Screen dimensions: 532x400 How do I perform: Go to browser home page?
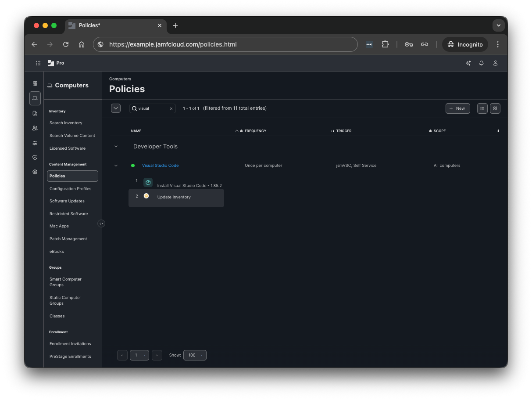click(82, 44)
